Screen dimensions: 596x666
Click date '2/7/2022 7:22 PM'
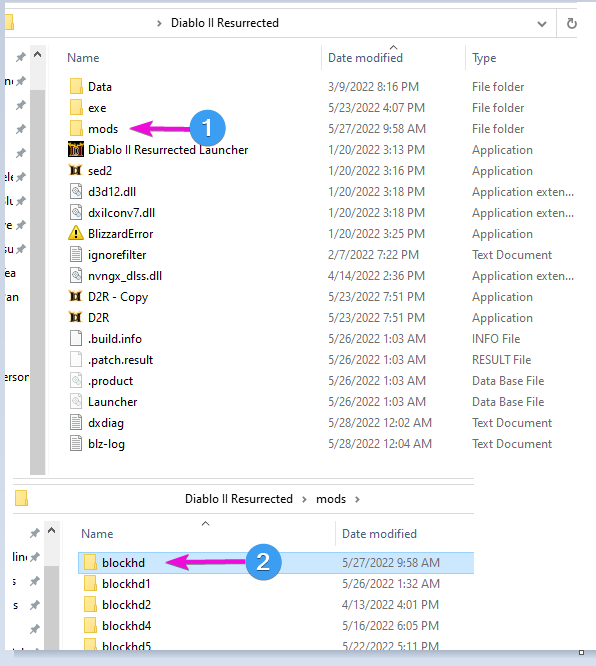(x=373, y=255)
